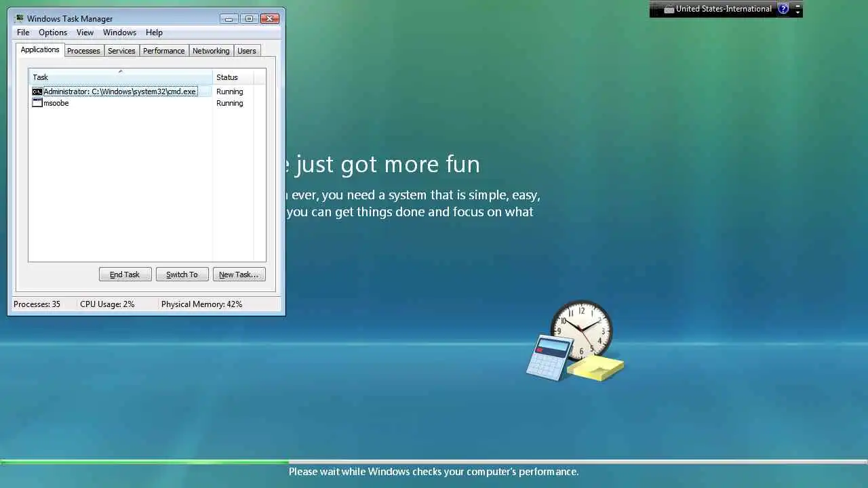Image resolution: width=868 pixels, height=488 pixels.
Task: Click the 'Please wait while Windows checks' message
Action: [434, 472]
